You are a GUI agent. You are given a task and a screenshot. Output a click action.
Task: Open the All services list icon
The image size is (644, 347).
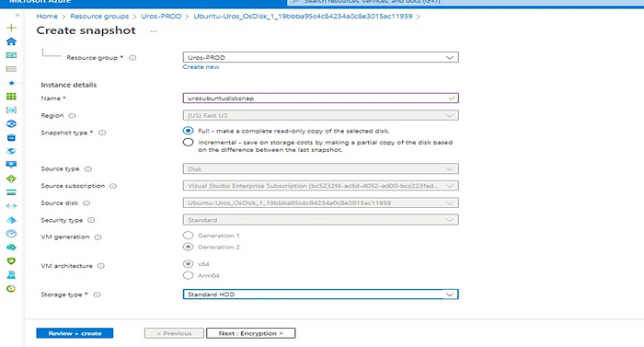coord(11,69)
